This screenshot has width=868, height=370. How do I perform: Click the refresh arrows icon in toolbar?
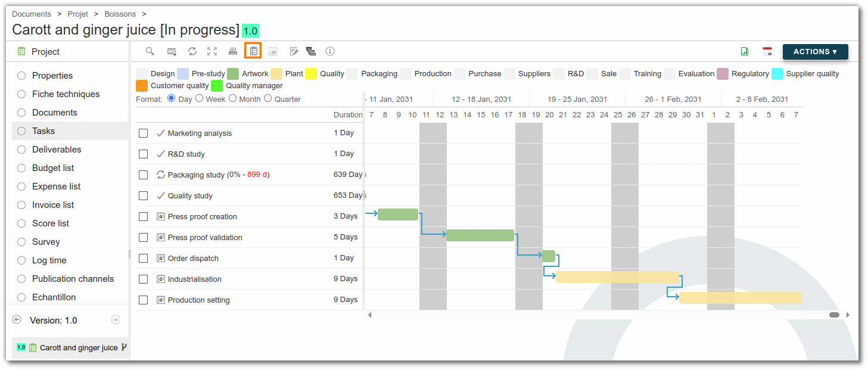pos(192,51)
